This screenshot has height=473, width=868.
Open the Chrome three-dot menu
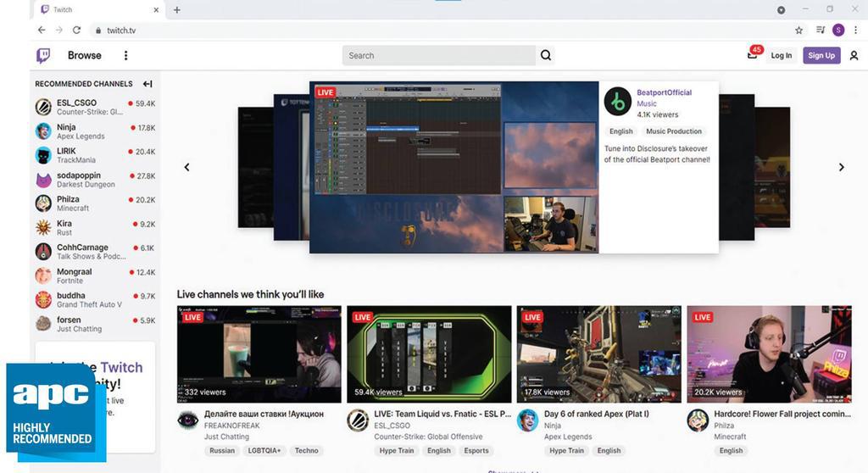coord(856,31)
